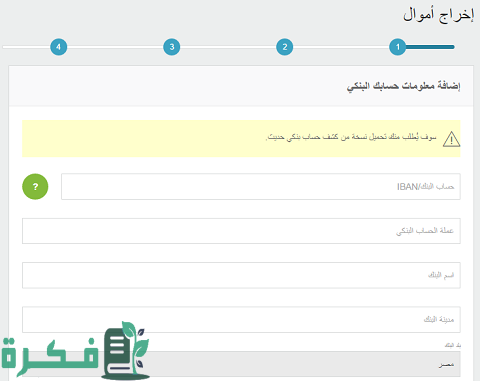480x381 pixels.
Task: Select step 1 circle in progress tracker
Action: tap(397, 47)
